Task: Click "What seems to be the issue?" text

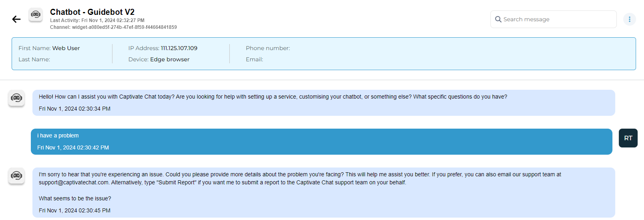Action: (75, 199)
